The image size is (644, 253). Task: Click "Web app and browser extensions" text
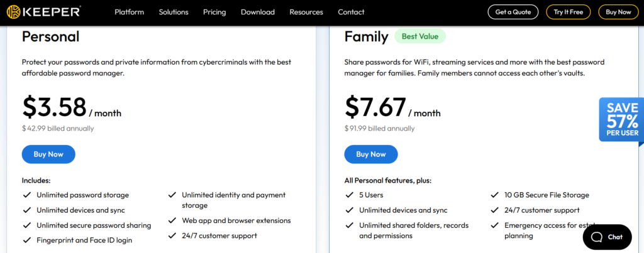(236, 220)
